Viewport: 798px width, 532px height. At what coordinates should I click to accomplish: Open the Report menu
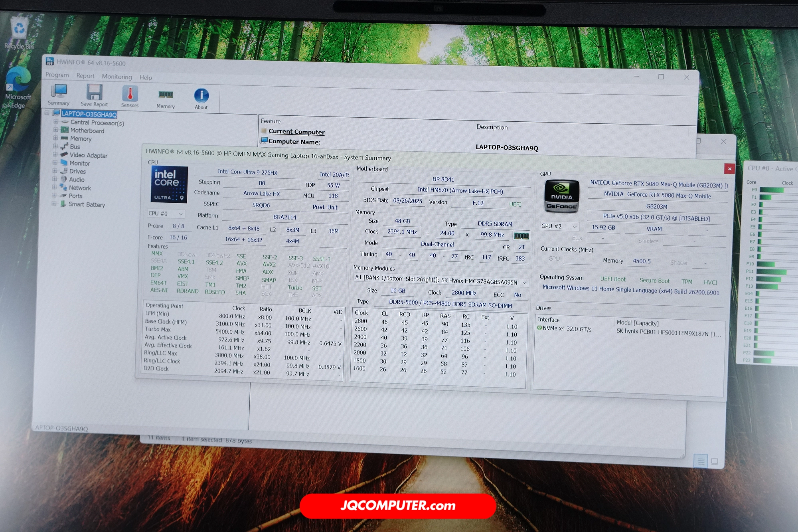(x=85, y=76)
